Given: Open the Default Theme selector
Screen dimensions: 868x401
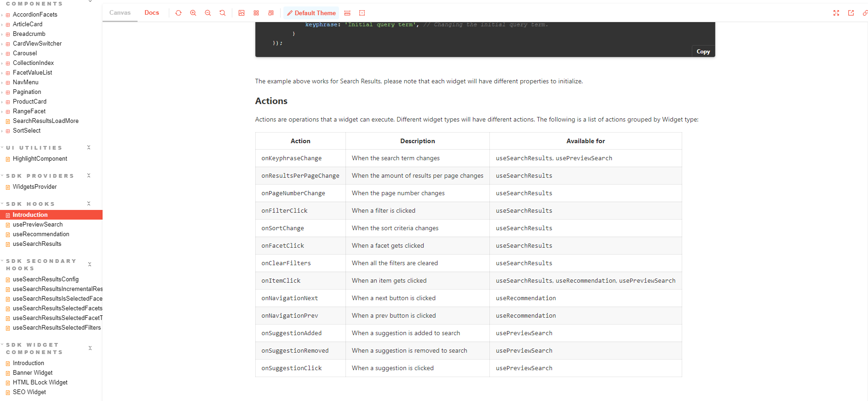Looking at the screenshot, I should (311, 13).
